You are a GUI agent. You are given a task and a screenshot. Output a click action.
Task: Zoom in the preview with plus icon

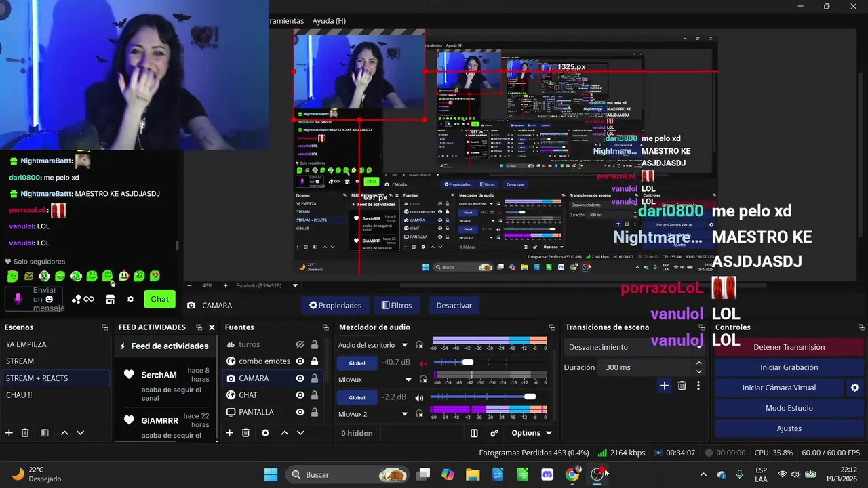click(225, 285)
